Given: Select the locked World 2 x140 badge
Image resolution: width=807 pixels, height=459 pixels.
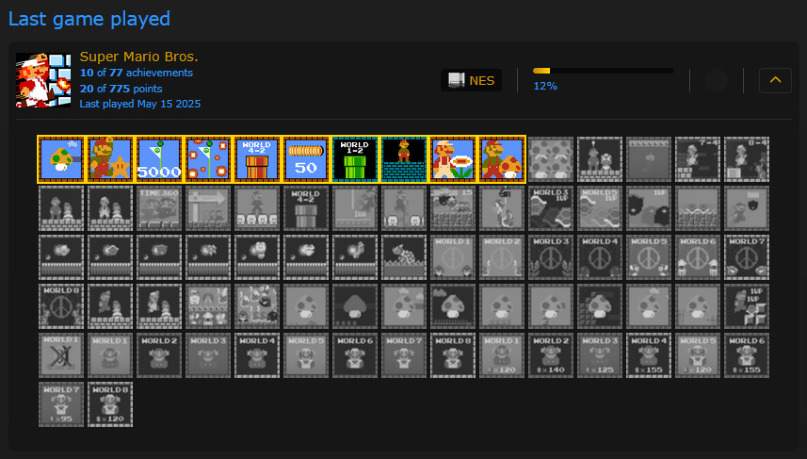Looking at the screenshot, I should point(551,355).
